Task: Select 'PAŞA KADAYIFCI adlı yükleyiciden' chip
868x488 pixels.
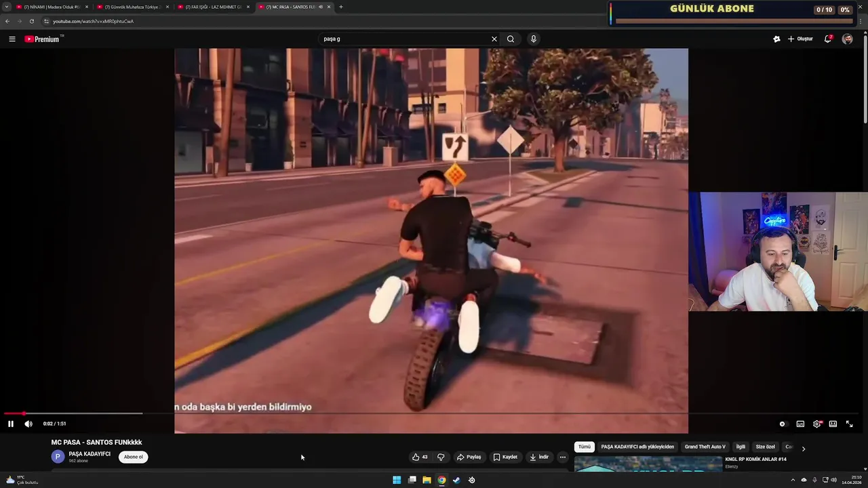Action: (x=637, y=447)
